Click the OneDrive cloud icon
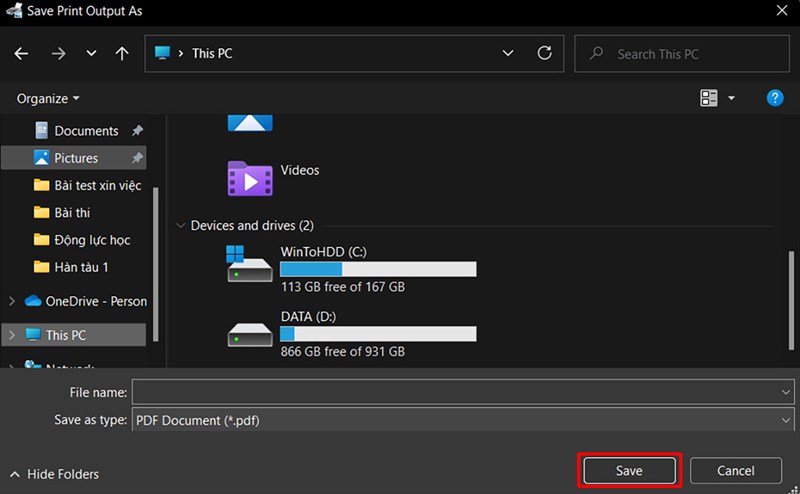This screenshot has height=494, width=800. pos(33,301)
